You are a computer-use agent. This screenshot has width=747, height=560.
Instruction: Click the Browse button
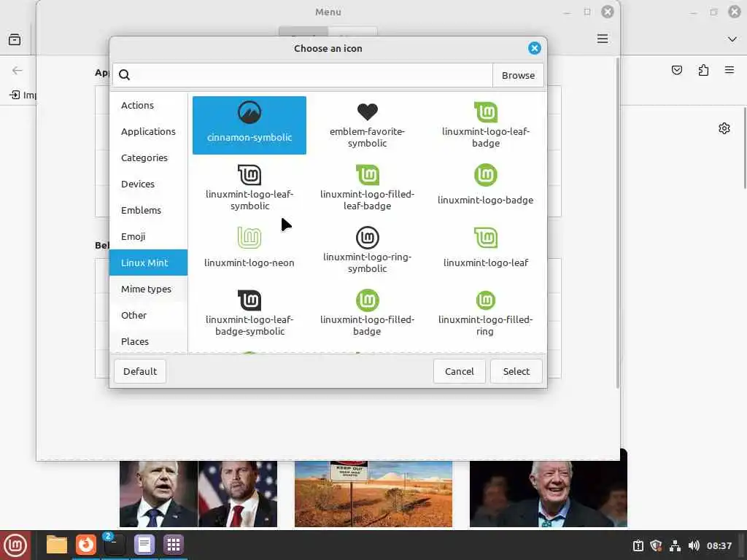point(518,75)
